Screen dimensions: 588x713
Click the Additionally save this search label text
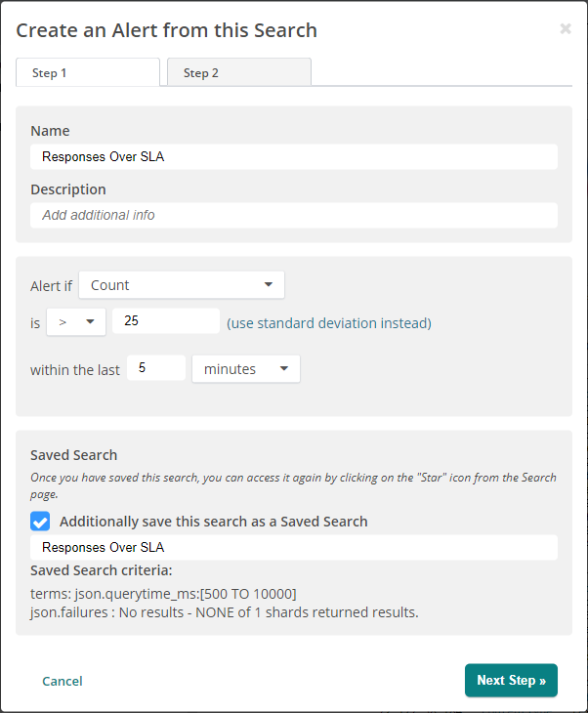coord(214,522)
